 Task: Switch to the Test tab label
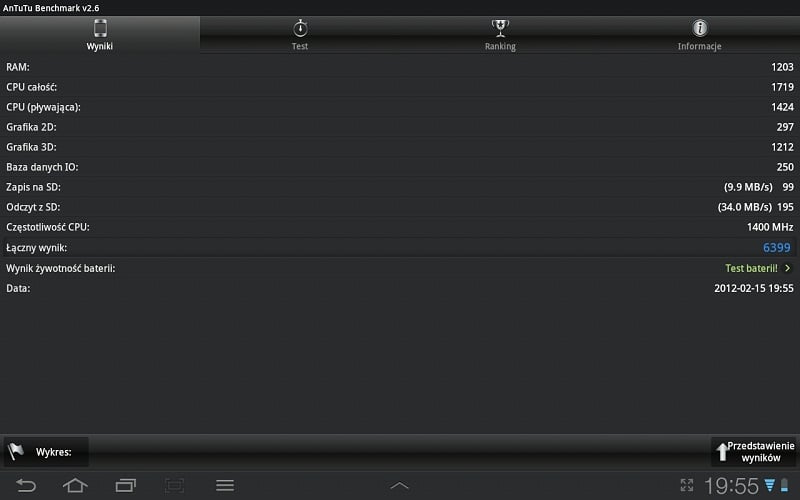(x=299, y=46)
